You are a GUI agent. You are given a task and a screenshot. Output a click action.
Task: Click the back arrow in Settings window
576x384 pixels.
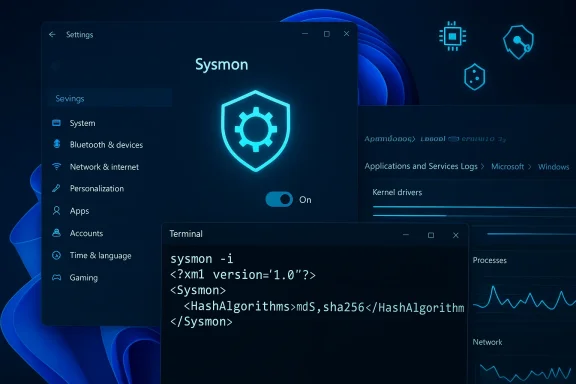(x=52, y=35)
